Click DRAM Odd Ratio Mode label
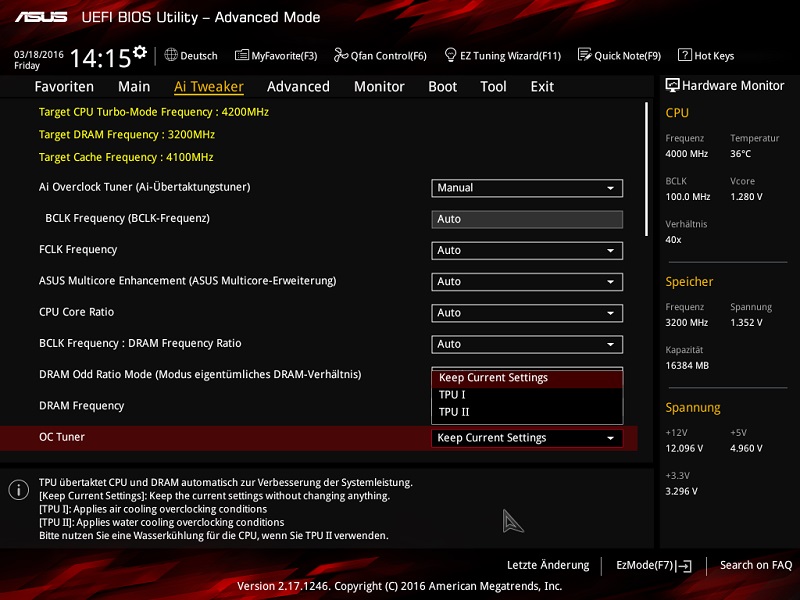This screenshot has width=800, height=600. tap(200, 374)
